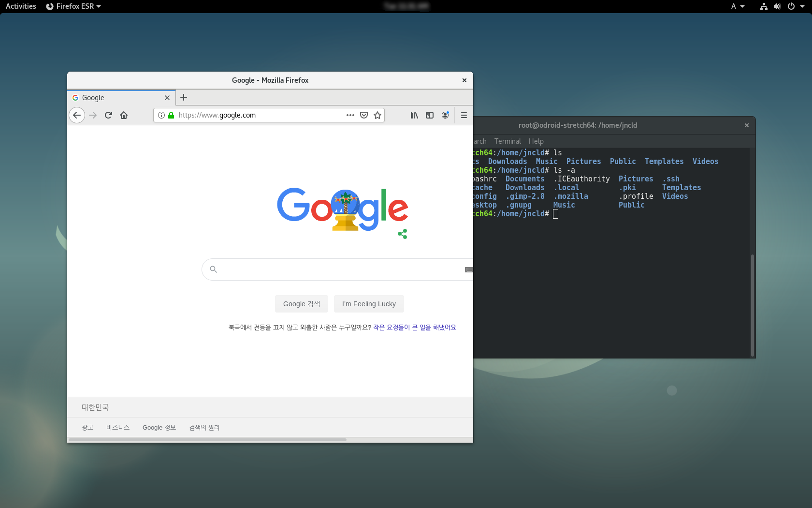Open Firefox home page icon
Screen dimensions: 812x508
click(124, 115)
